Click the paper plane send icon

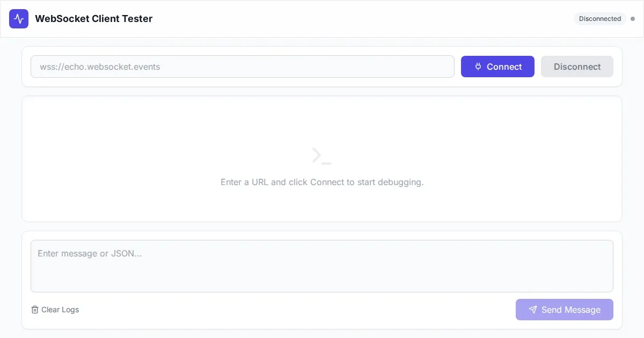(532, 310)
